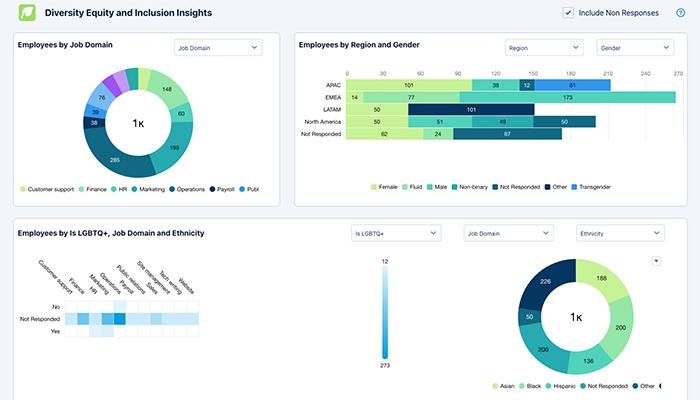Select the 199 segment of job domain donut

tap(174, 147)
